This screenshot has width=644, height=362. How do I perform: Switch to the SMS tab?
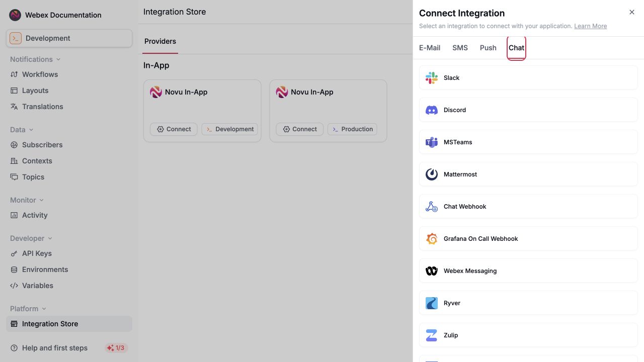click(x=460, y=48)
